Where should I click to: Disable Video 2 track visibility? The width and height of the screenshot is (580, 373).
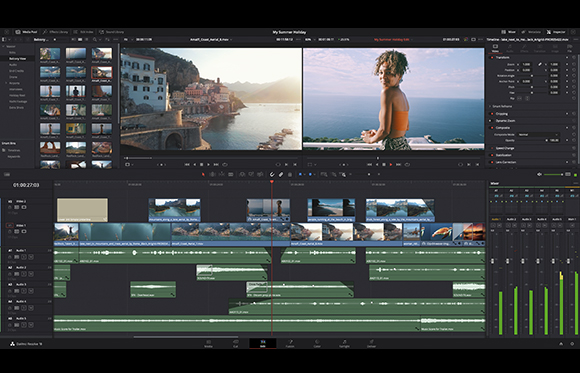coord(24,207)
